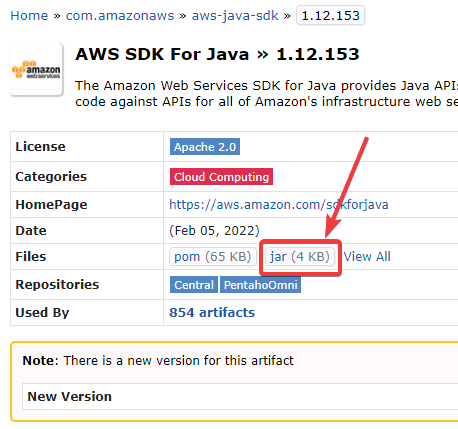Screen dimensions: 458x429
Task: Open the 854 artifacts usage link
Action: point(212,313)
